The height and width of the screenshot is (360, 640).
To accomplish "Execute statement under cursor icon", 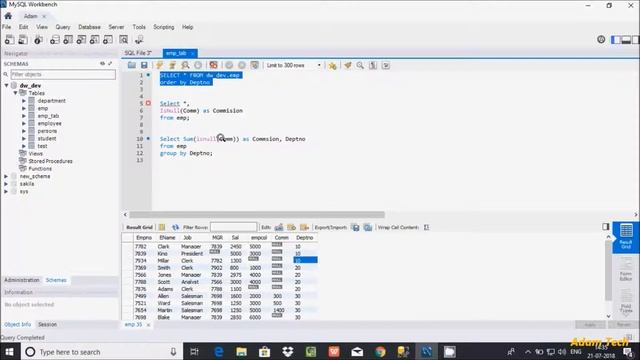I will pyautogui.click(x=173, y=65).
